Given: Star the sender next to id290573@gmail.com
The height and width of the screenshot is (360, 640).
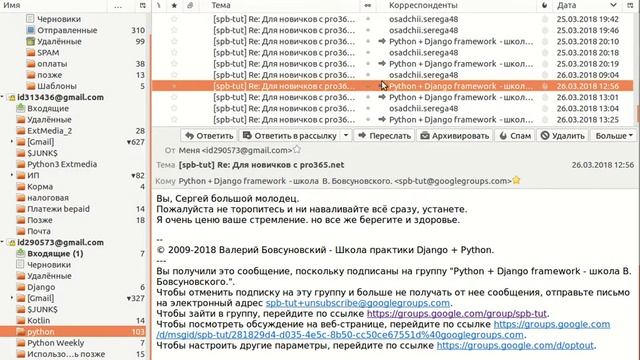Looking at the screenshot, I should 297,150.
